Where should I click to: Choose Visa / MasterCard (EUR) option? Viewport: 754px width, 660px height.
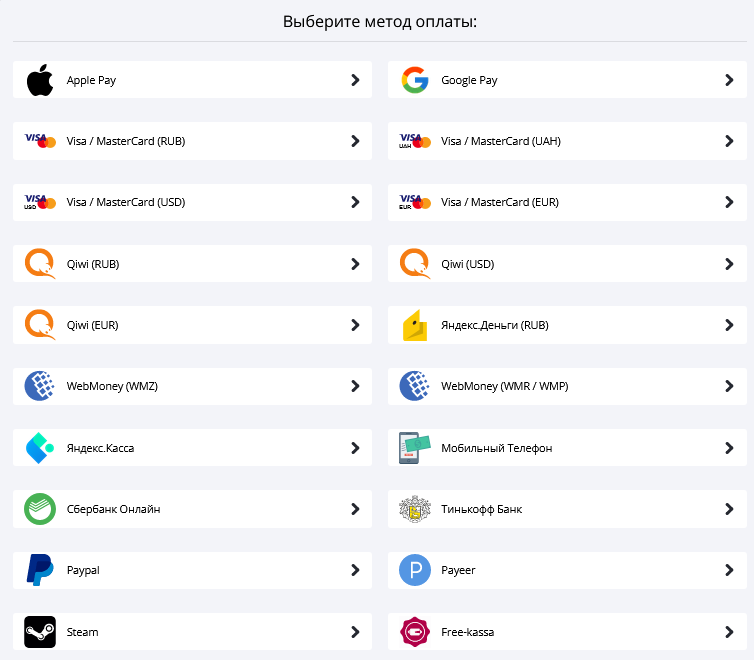point(499,202)
